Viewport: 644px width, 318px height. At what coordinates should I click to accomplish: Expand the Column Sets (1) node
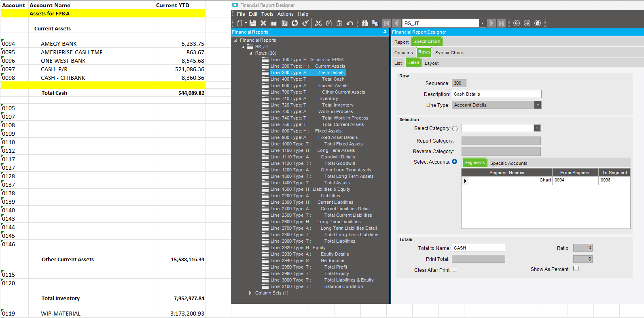[x=251, y=293]
